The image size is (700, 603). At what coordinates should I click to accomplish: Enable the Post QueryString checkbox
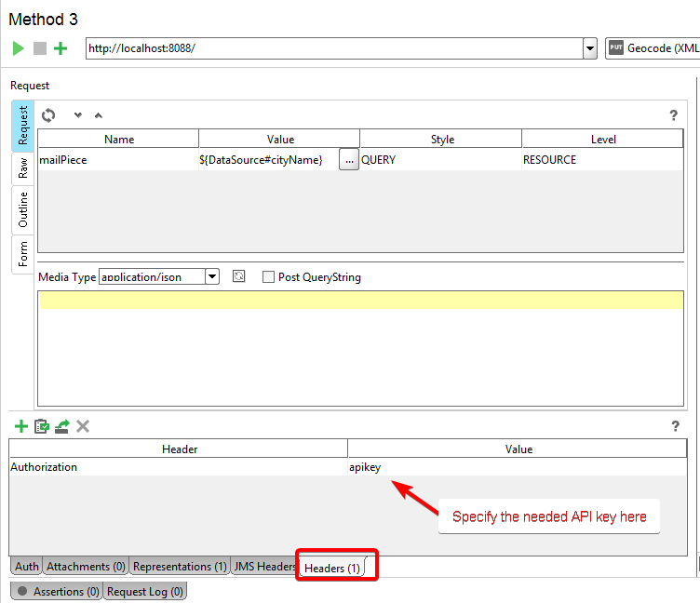[x=268, y=276]
